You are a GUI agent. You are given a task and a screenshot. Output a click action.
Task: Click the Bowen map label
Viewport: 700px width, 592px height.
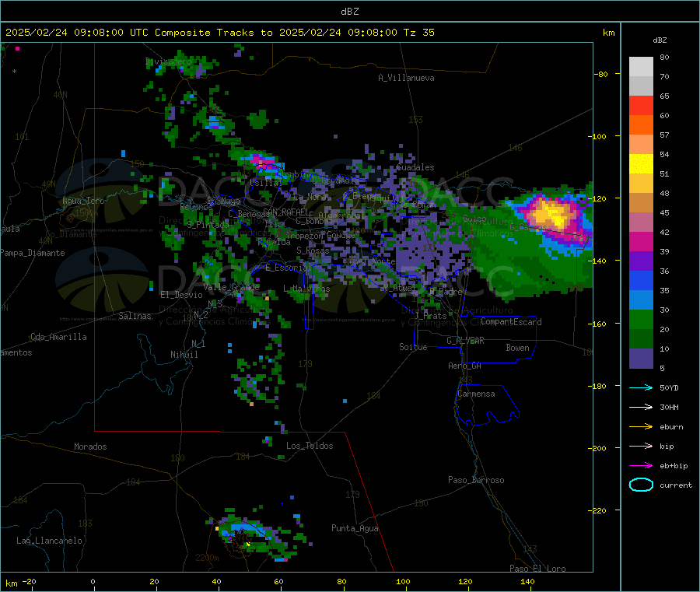[517, 348]
